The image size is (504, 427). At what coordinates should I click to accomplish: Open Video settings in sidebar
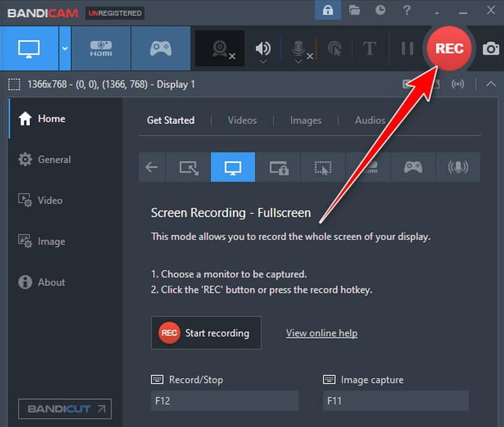point(65,200)
